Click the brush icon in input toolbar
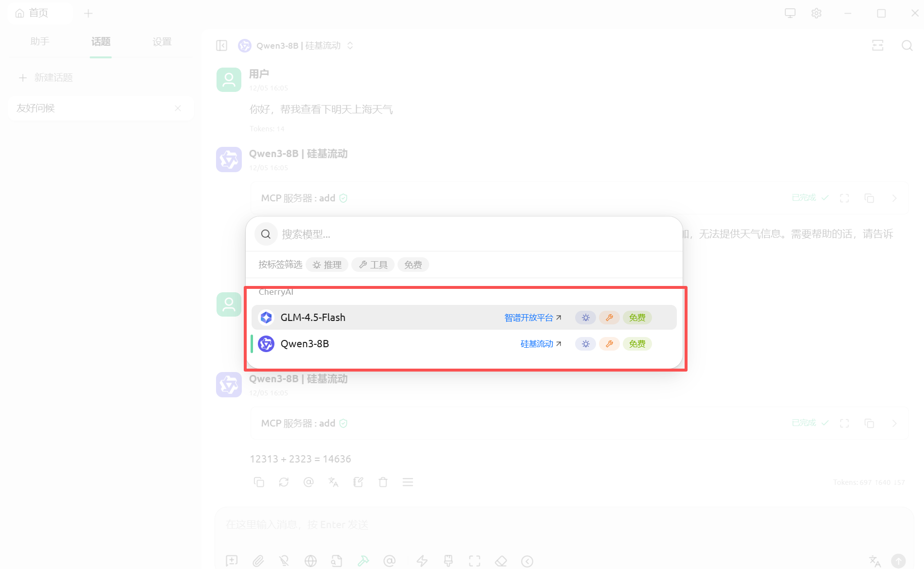This screenshot has width=924, height=569. click(448, 561)
